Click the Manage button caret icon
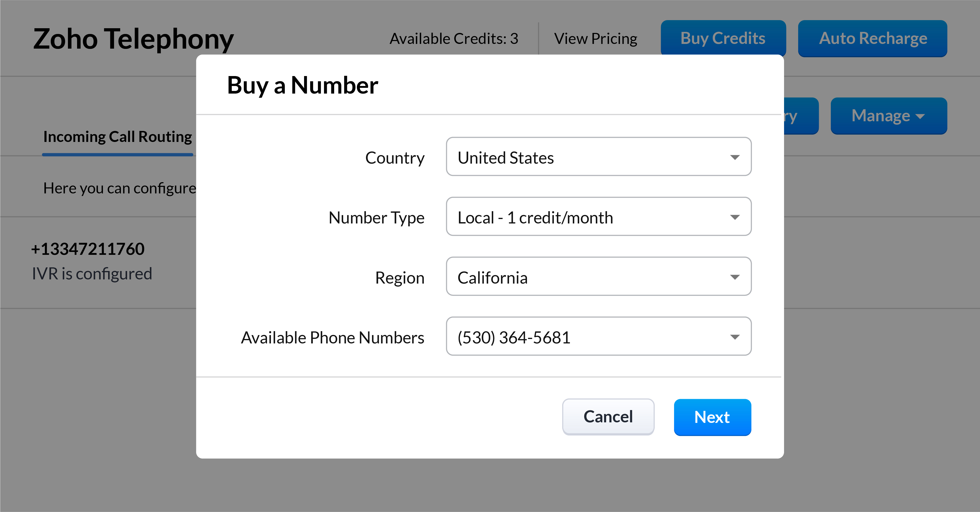Viewport: 980px width, 512px height. [x=920, y=117]
